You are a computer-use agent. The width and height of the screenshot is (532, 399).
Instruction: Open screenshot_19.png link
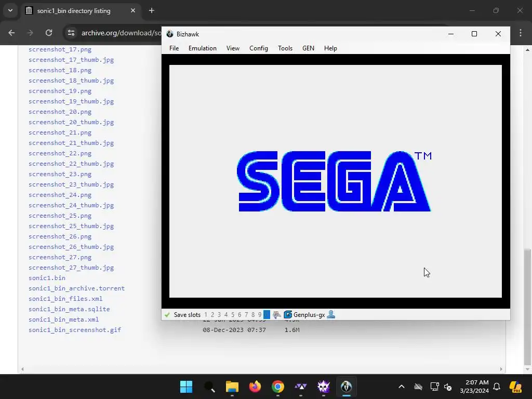60,91
